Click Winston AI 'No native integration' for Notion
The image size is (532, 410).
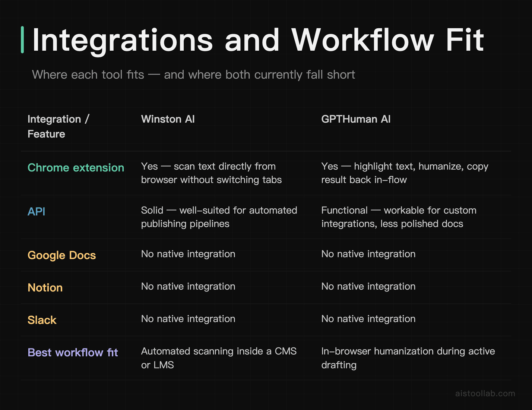[x=188, y=286]
